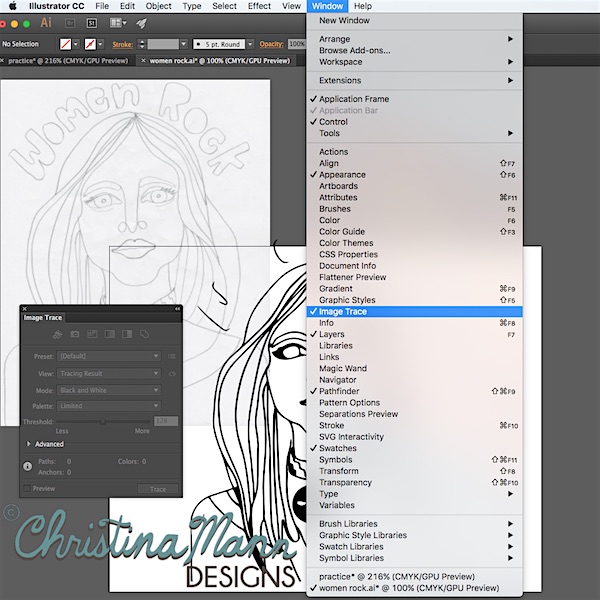Open the Arrange submenu

(414, 39)
